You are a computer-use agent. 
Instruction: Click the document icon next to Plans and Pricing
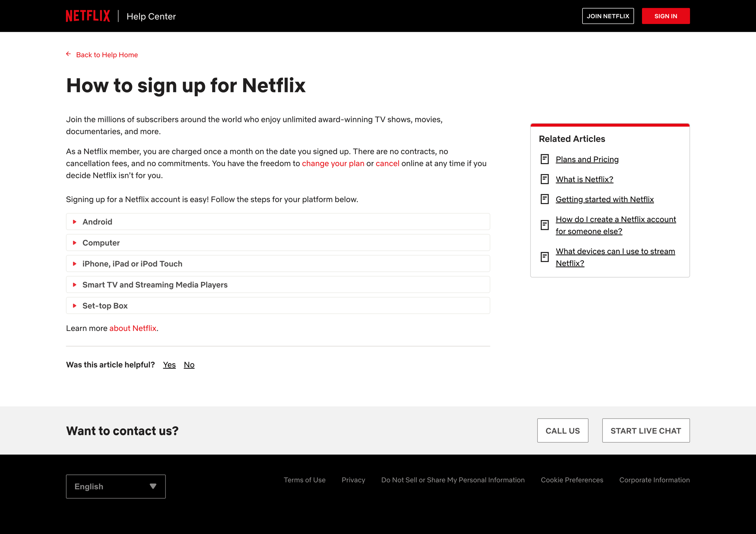pos(545,159)
